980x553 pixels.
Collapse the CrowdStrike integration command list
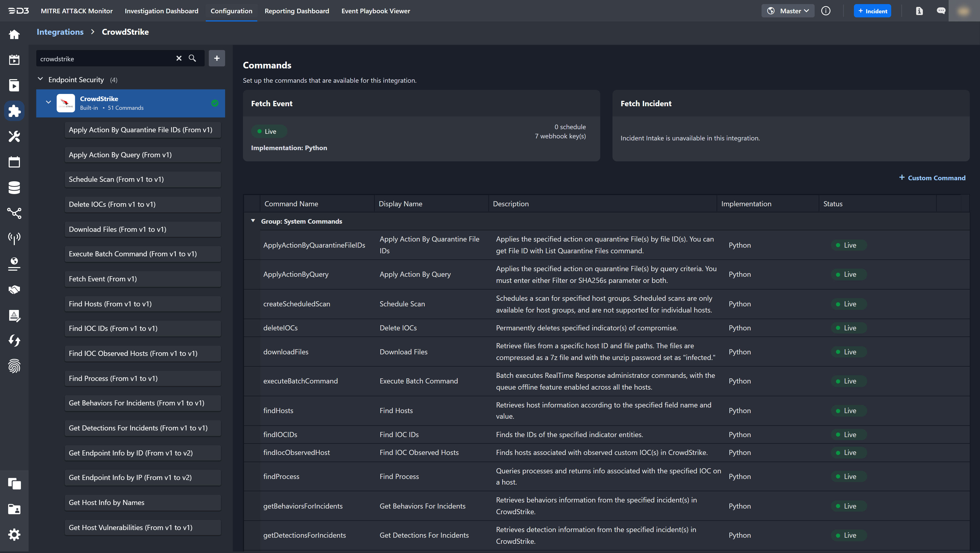48,102
